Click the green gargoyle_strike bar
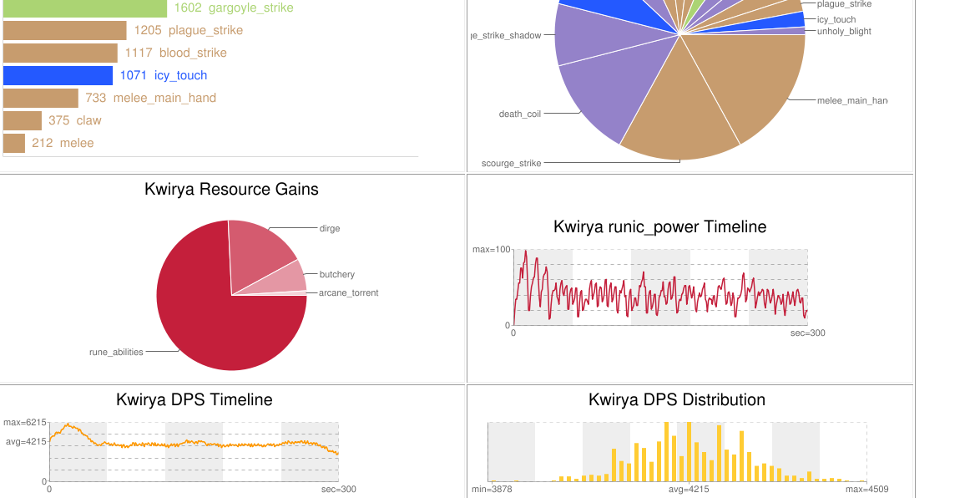980x498 pixels. pos(84,8)
